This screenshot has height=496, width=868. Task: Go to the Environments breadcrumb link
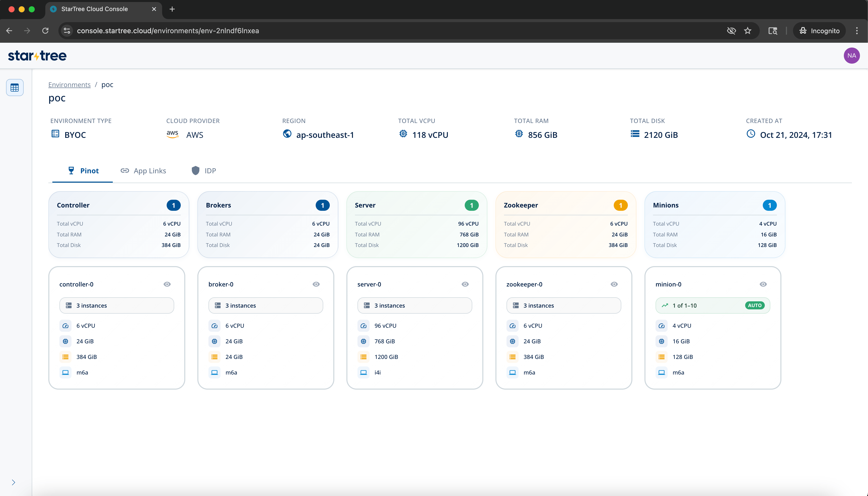pyautogui.click(x=69, y=85)
